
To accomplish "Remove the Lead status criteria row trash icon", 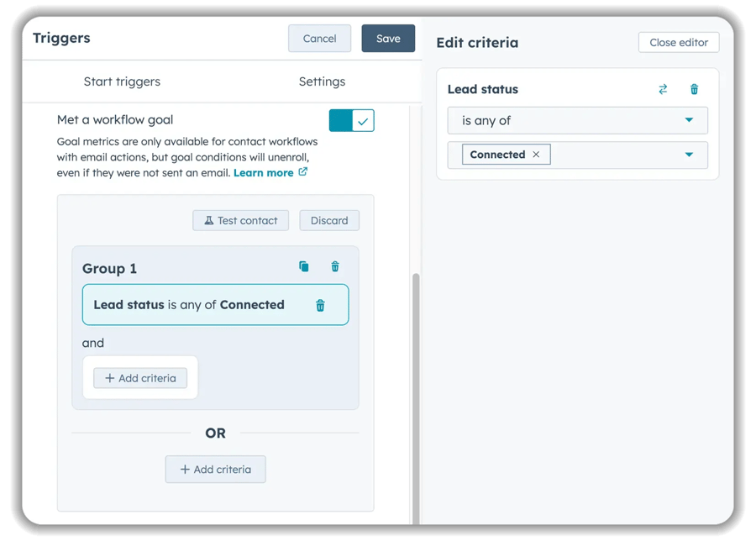I will pyautogui.click(x=320, y=305).
